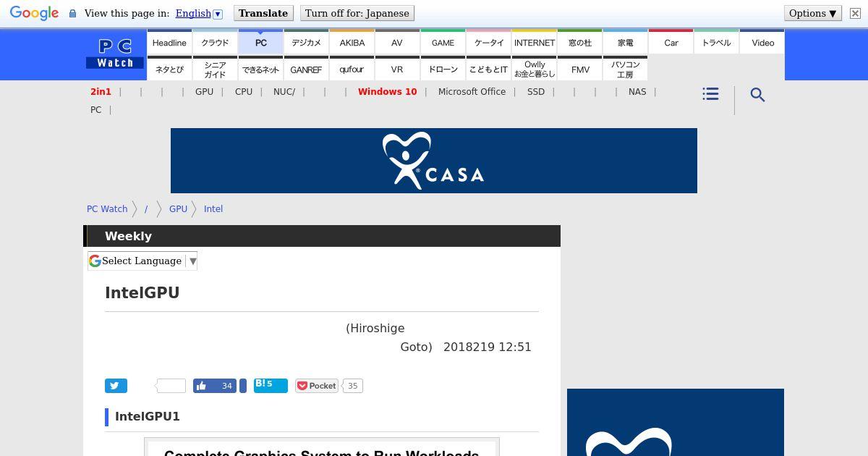Screen dimensions: 868x456
Task: Select the PC tab
Action: [x=261, y=42]
